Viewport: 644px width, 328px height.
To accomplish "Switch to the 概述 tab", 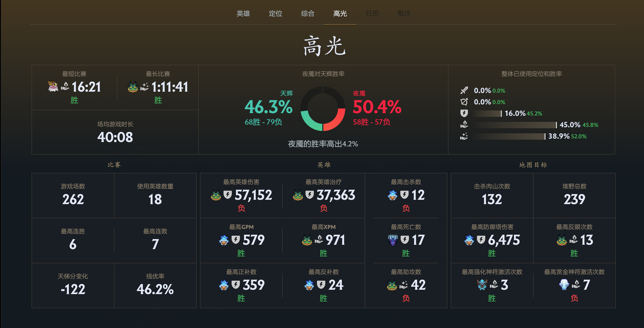I will click(403, 14).
